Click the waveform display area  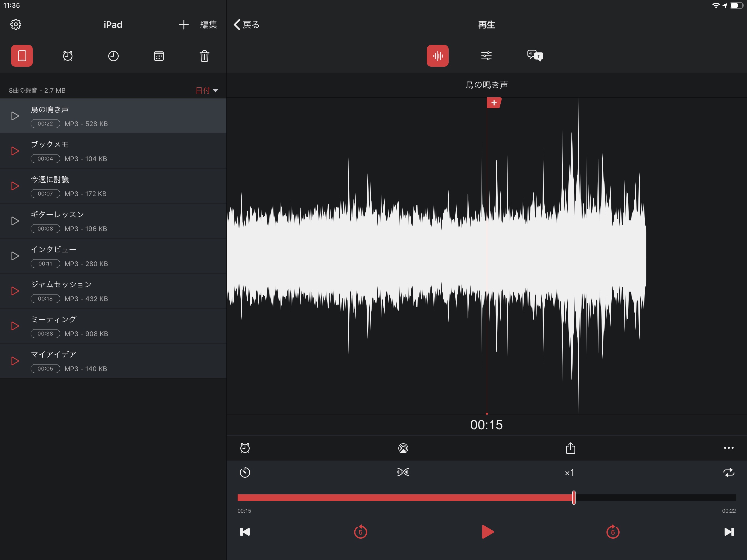(x=486, y=256)
